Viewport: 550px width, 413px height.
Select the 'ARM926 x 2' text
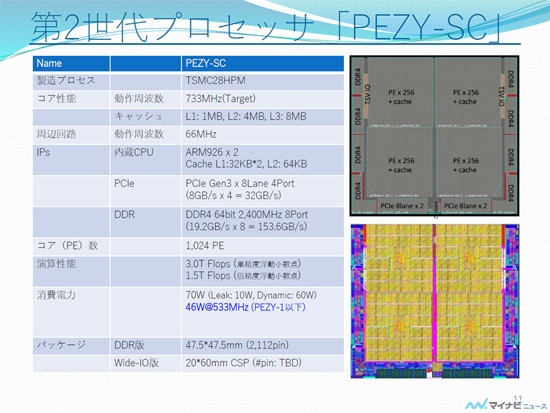(212, 152)
